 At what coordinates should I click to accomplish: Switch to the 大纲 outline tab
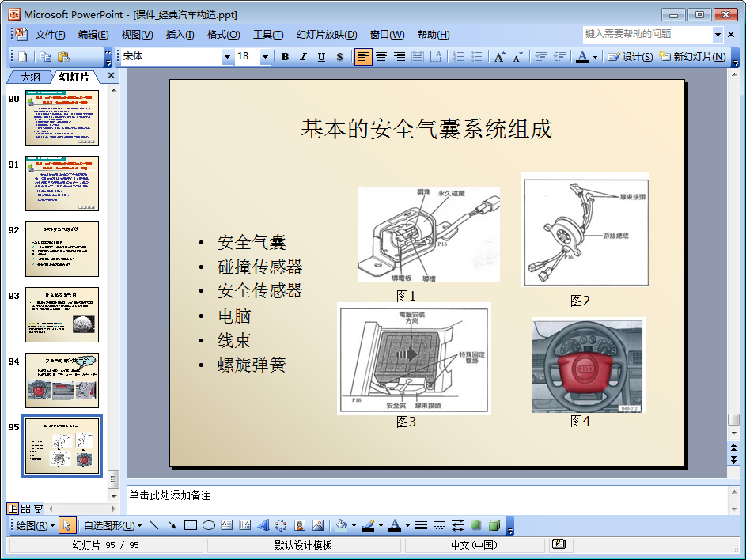pyautogui.click(x=30, y=77)
